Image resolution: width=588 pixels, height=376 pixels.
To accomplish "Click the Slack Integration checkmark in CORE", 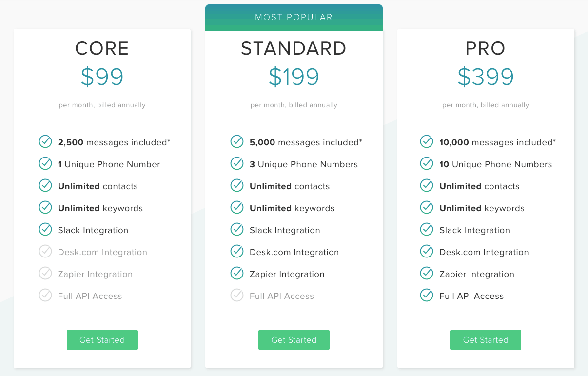I will (x=45, y=230).
